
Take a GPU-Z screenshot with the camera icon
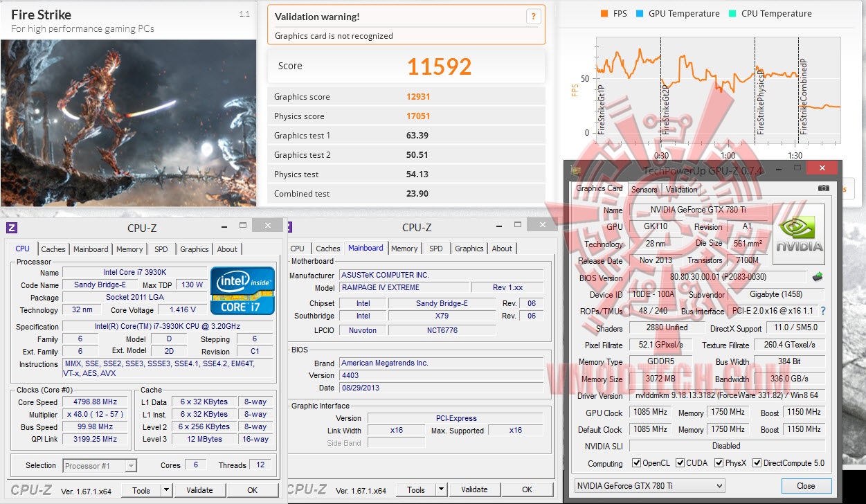[x=823, y=188]
